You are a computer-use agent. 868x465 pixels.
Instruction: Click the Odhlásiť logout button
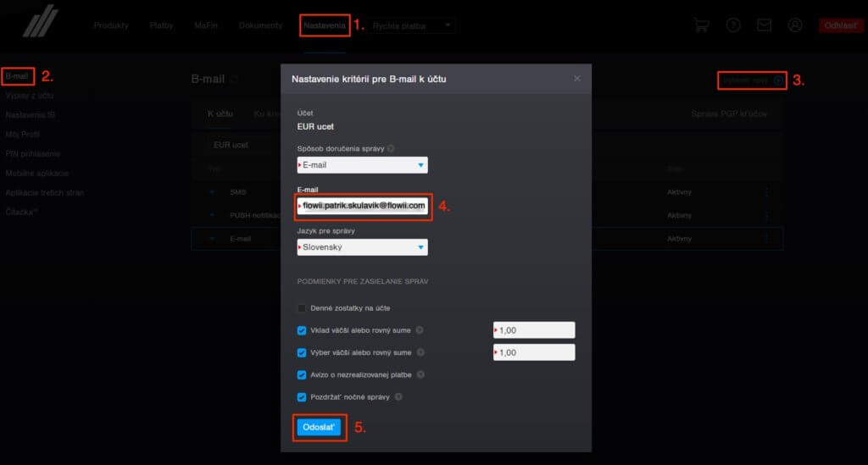840,25
